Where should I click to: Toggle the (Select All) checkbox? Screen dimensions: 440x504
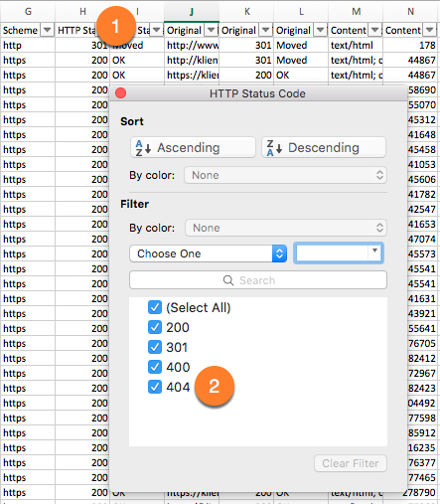[x=155, y=307]
